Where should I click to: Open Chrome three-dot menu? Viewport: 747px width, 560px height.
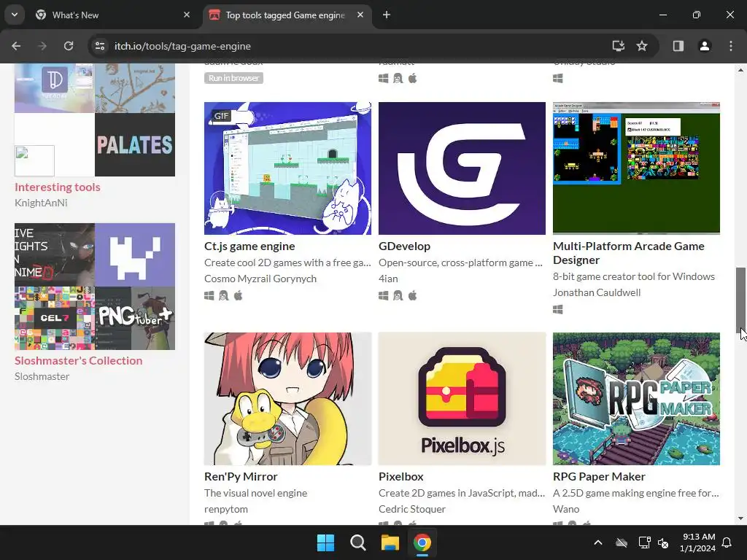pyautogui.click(x=731, y=46)
